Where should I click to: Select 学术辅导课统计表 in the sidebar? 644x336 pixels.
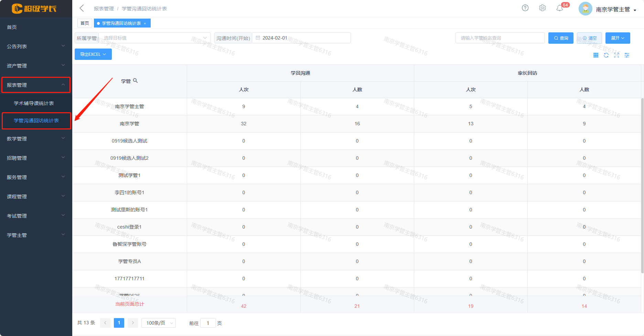34,103
